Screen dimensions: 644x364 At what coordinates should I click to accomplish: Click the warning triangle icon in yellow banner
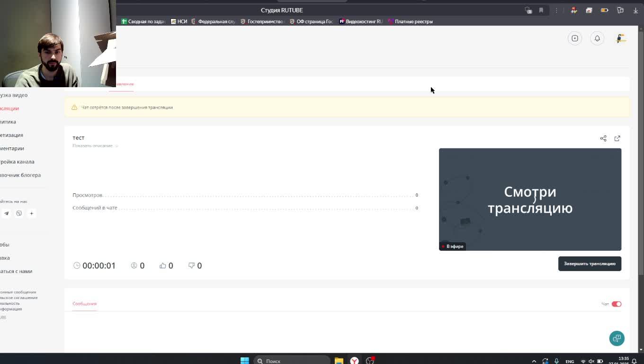click(74, 108)
